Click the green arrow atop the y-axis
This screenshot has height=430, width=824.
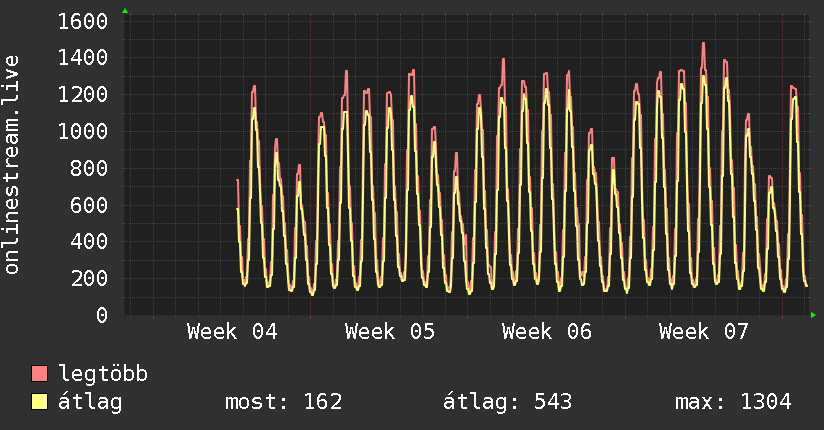[x=125, y=11]
